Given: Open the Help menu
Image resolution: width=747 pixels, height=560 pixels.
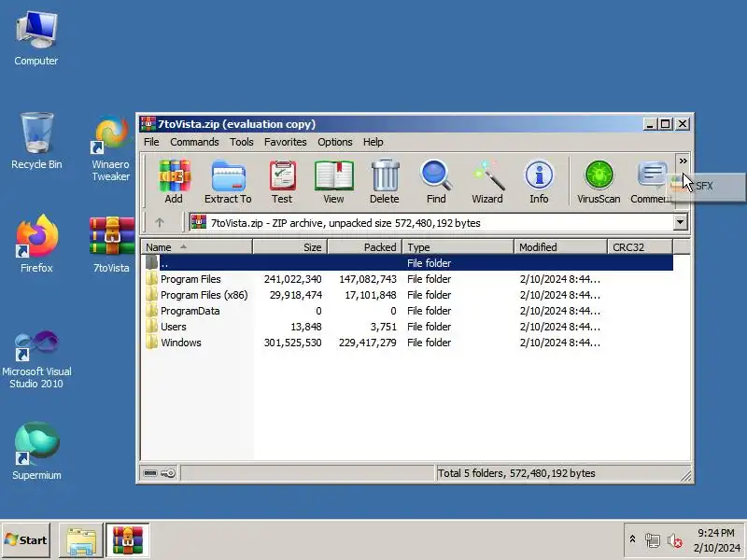Looking at the screenshot, I should 373,142.
